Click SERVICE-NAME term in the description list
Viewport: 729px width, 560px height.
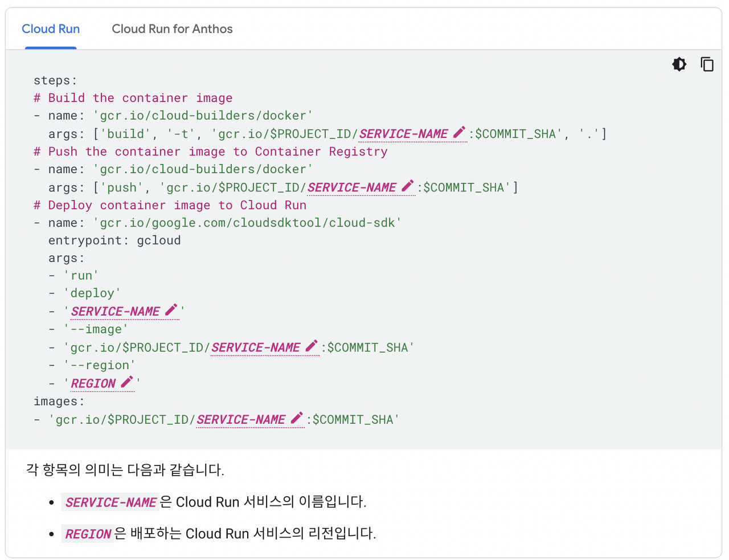(x=110, y=502)
